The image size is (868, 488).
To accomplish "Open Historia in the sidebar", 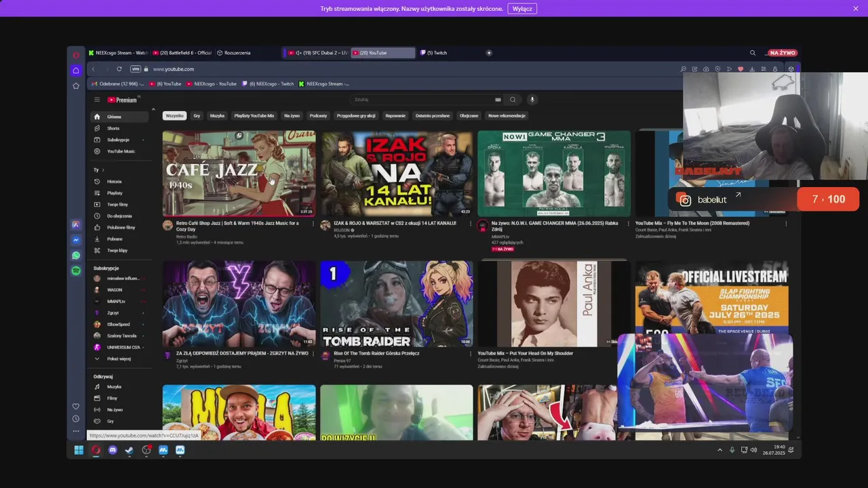I will (x=120, y=182).
